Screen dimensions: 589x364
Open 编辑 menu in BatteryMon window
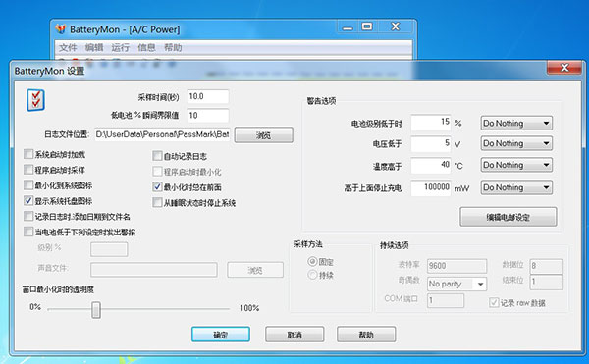click(94, 47)
